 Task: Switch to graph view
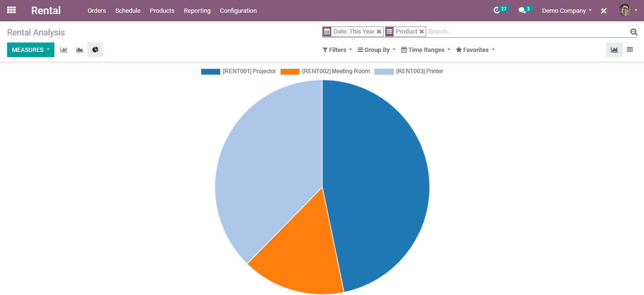[x=614, y=50]
